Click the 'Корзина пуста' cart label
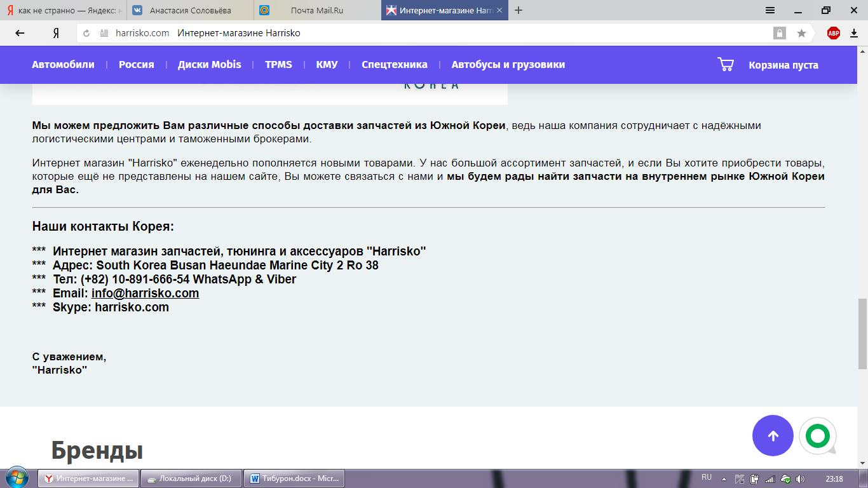 783,65
